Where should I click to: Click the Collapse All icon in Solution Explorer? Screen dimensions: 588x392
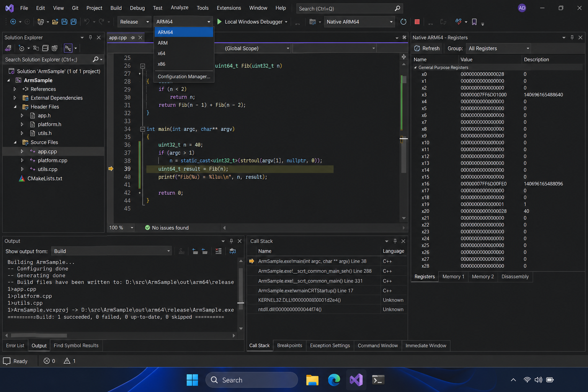point(45,48)
